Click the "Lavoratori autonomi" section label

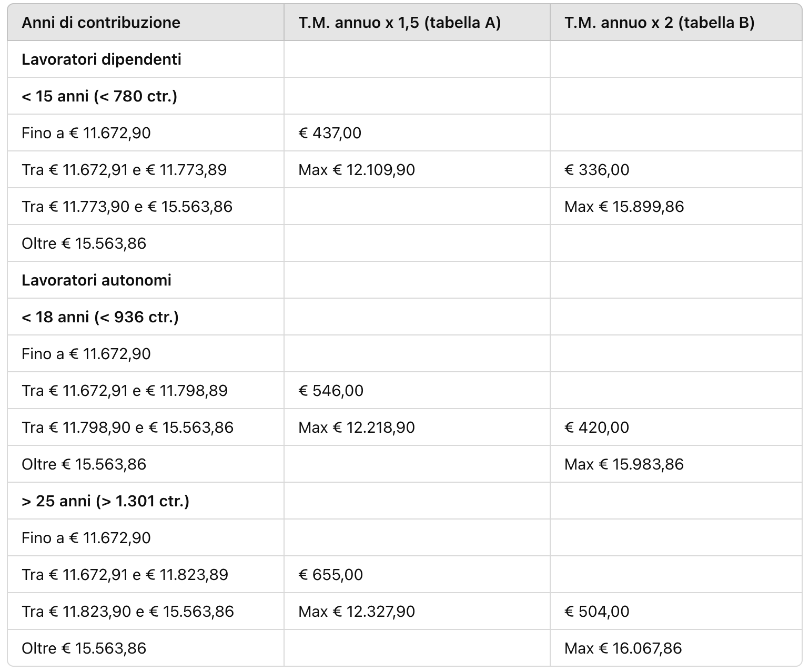tap(96, 280)
